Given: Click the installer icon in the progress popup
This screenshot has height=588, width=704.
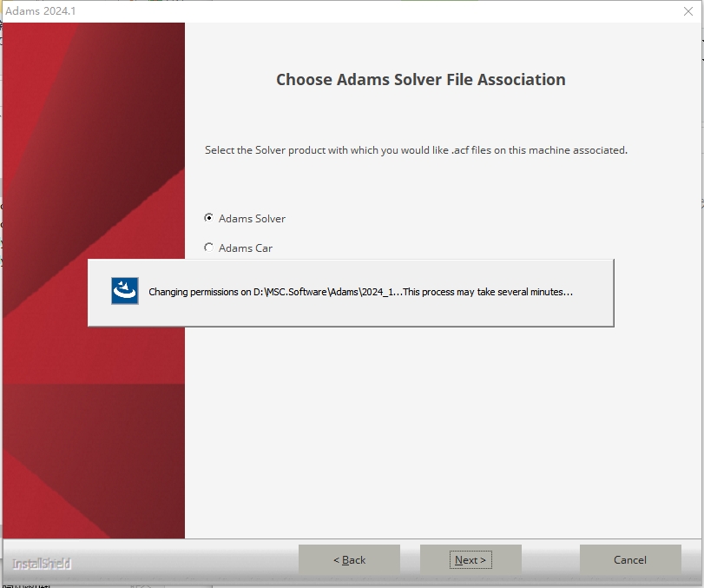Looking at the screenshot, I should [125, 292].
